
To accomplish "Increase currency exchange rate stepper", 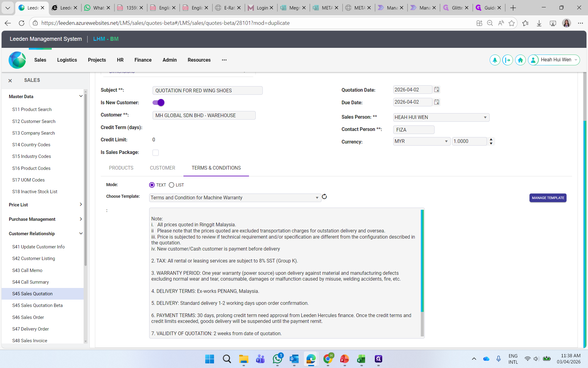I will [x=491, y=139].
